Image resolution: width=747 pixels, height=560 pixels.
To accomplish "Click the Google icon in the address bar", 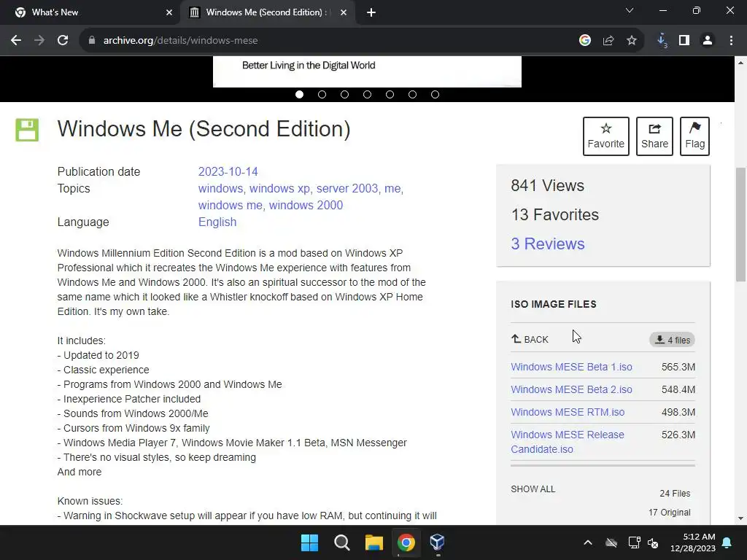I will (585, 41).
